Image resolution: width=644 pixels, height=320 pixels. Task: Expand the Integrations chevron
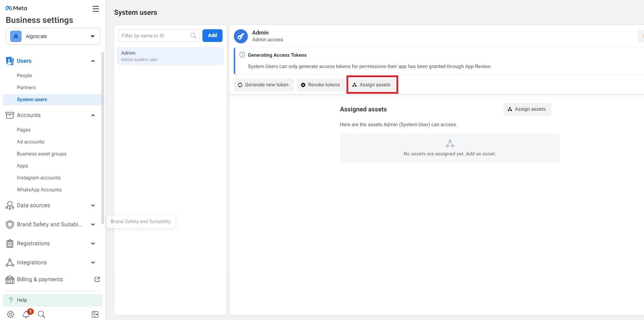[x=93, y=263]
